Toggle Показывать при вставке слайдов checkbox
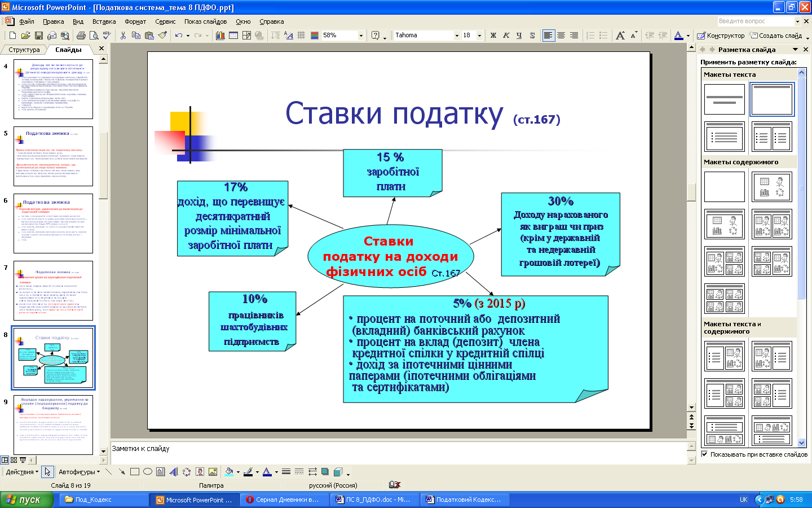The image size is (812, 508). point(704,454)
